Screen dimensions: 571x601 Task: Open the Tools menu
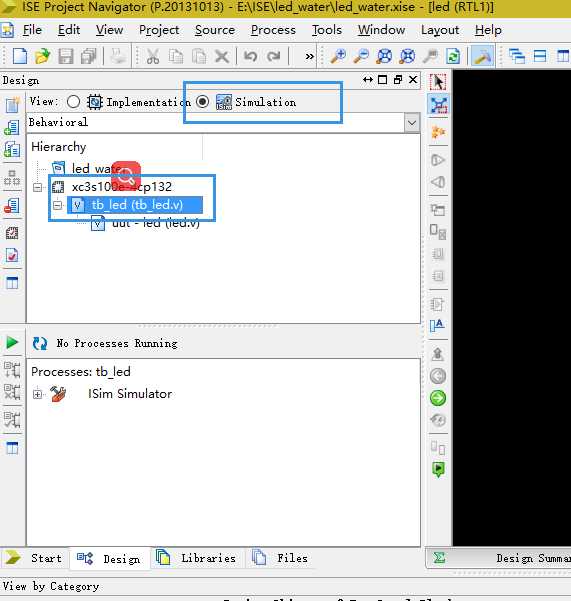[x=327, y=30]
